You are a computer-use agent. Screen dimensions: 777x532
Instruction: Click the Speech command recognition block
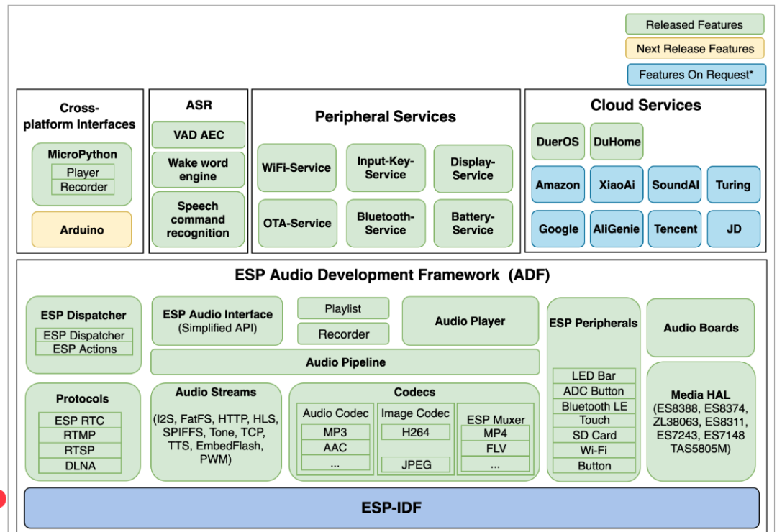click(x=199, y=219)
